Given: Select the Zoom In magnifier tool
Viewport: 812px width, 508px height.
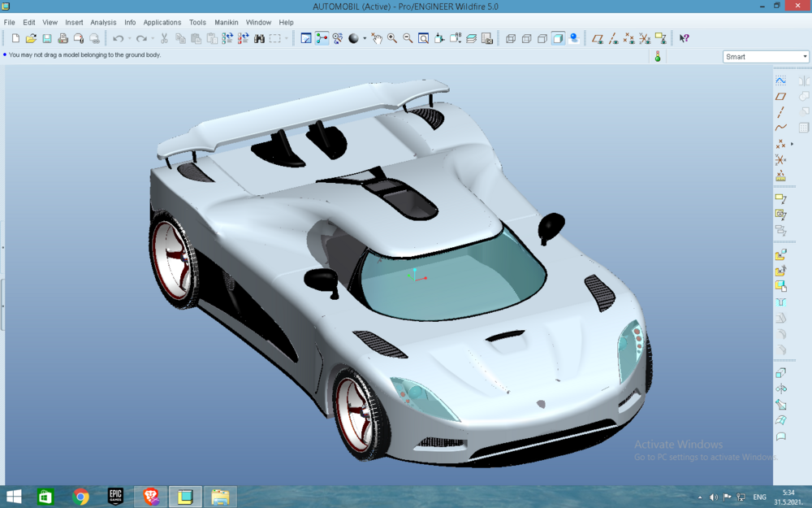Looking at the screenshot, I should pyautogui.click(x=392, y=38).
